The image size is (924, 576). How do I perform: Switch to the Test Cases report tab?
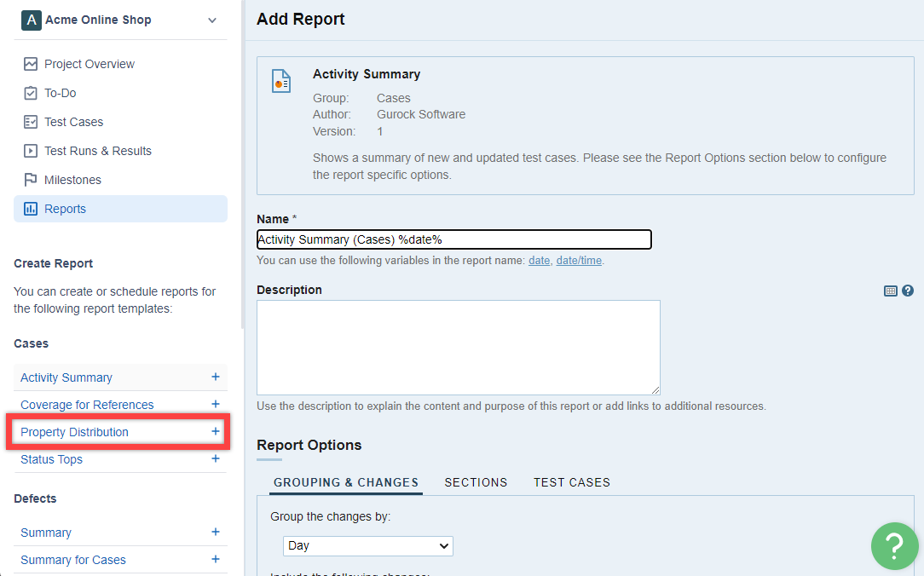572,482
